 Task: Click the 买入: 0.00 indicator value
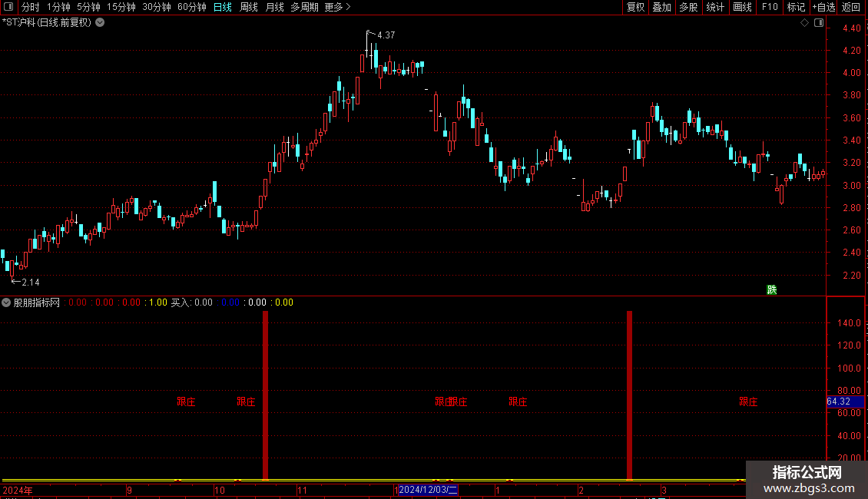[191, 302]
